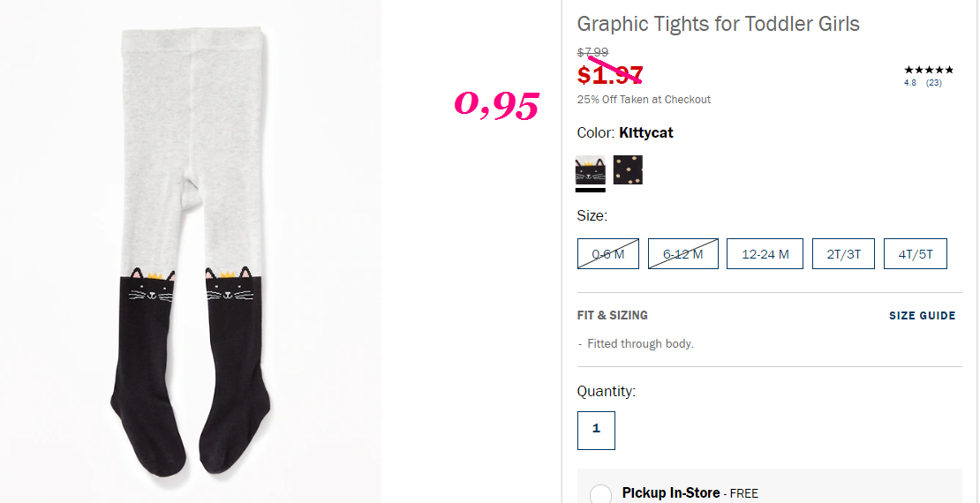The height and width of the screenshot is (503, 980).
Task: Select the Pickup In-Store radio button
Action: (600, 494)
